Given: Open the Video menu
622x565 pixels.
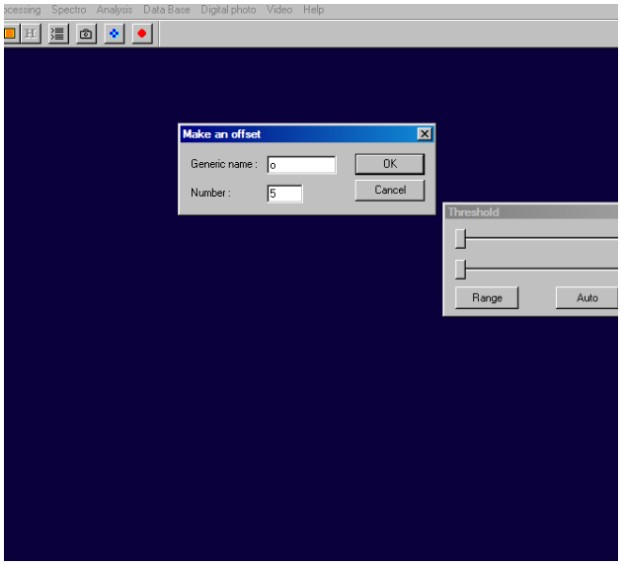Looking at the screenshot, I should pyautogui.click(x=279, y=10).
